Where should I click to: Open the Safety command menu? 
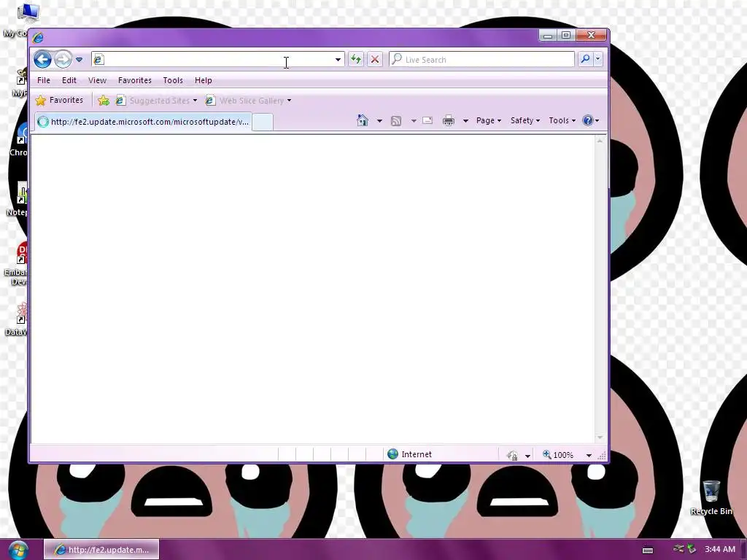(x=525, y=120)
